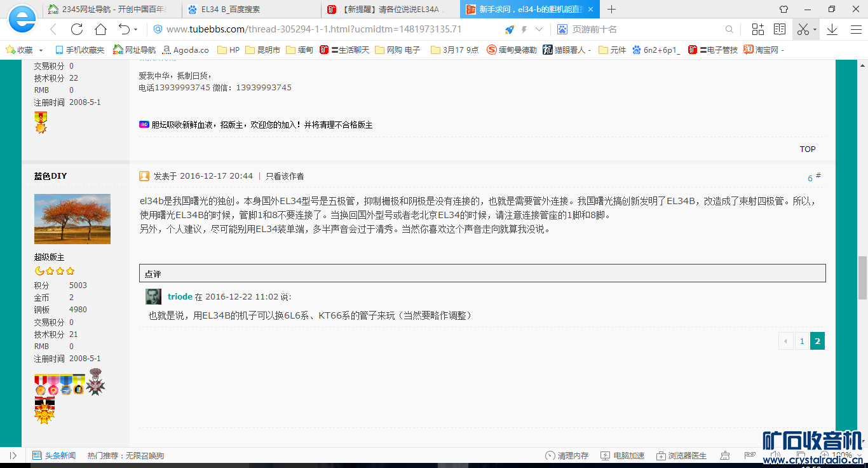868x468 pixels.
Task: Open the 生活聊天 bookmark
Action: tap(344, 50)
